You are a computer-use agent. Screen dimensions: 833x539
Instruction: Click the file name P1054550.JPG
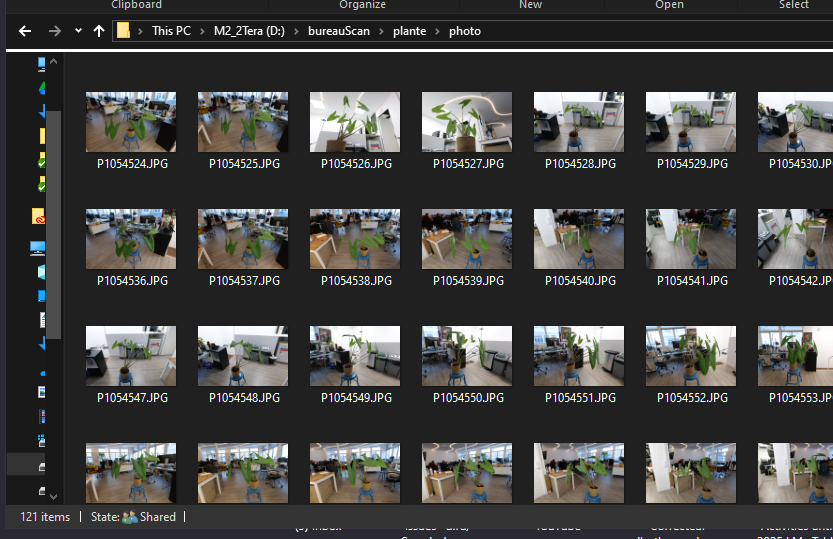tap(469, 398)
